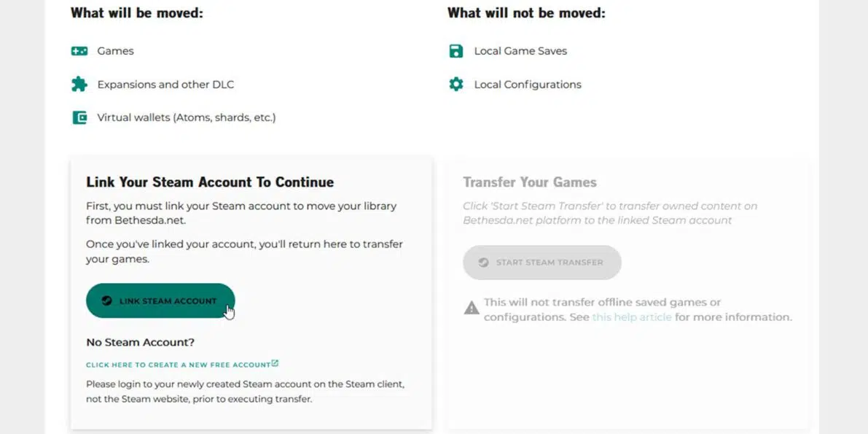The width and height of the screenshot is (868, 434).
Task: Click the warning triangle icon under transfer button
Action: coord(472,309)
